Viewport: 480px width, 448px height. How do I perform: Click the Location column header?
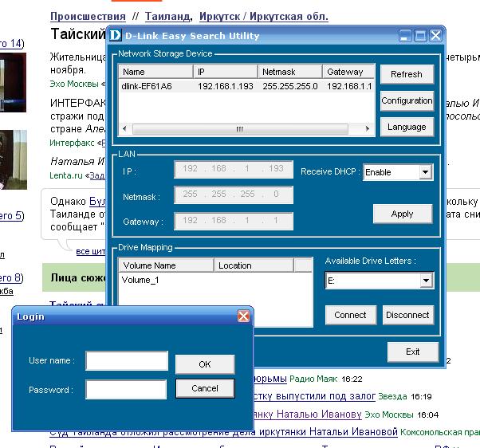[254, 265]
